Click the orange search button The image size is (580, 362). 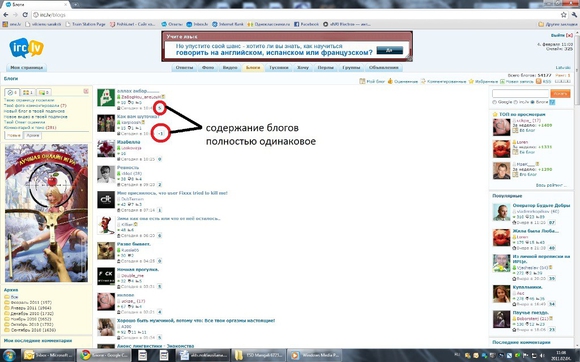point(560,94)
